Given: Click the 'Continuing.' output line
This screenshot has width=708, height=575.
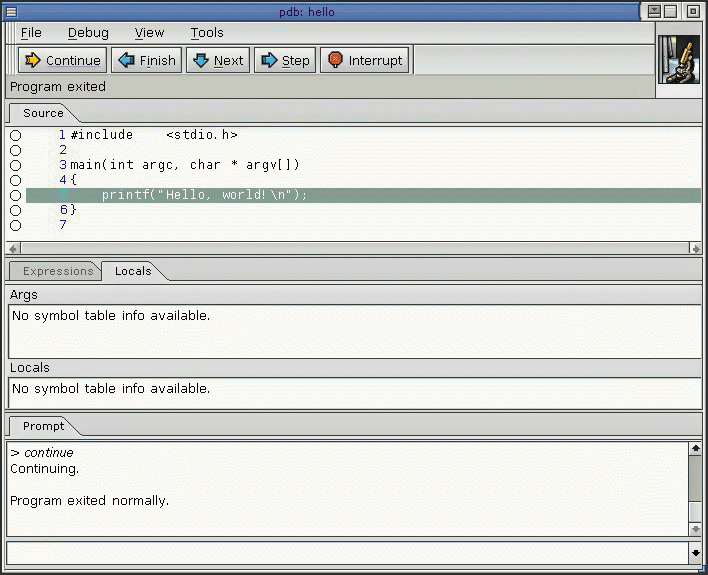Looking at the screenshot, I should (44, 469).
